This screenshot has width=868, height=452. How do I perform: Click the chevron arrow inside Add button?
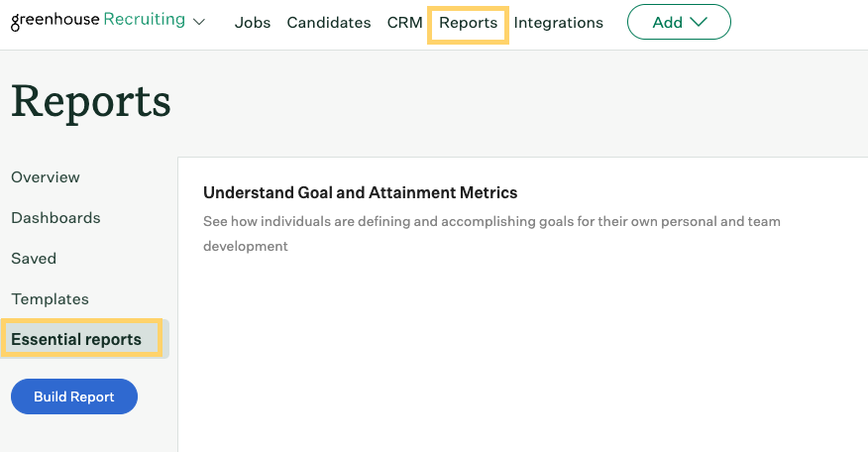click(699, 22)
